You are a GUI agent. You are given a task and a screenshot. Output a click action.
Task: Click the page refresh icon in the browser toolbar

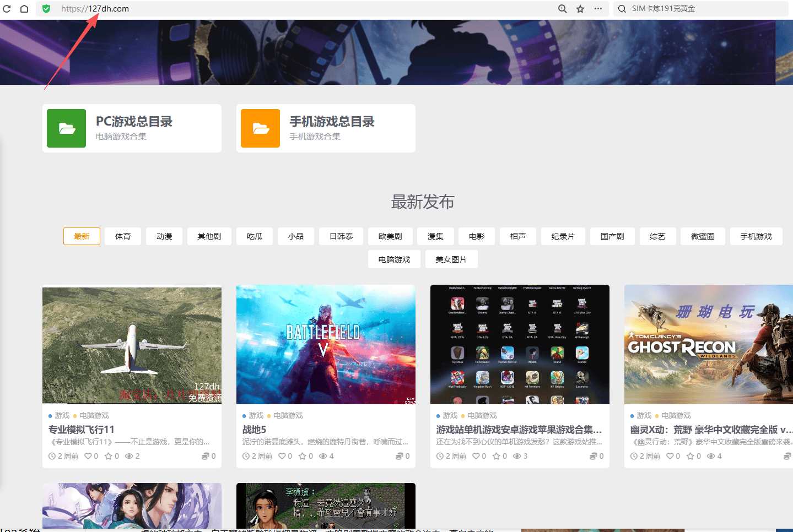8,8
